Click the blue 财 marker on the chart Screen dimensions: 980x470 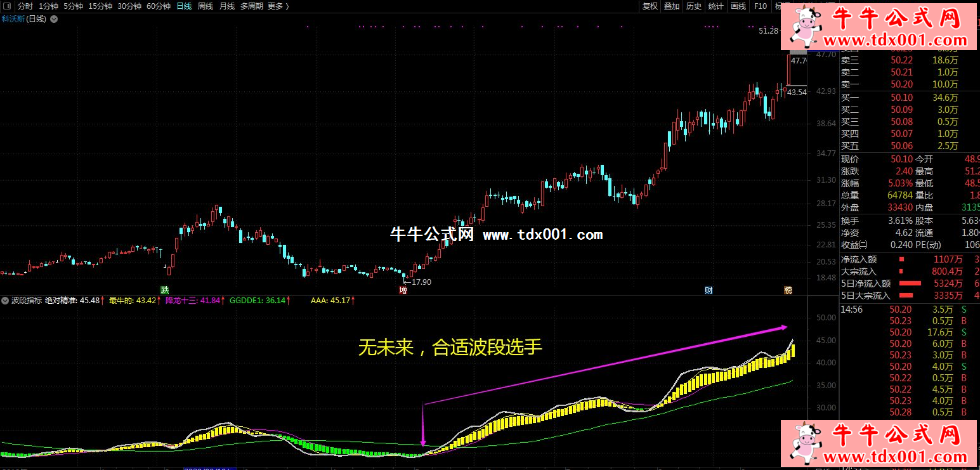709,290
